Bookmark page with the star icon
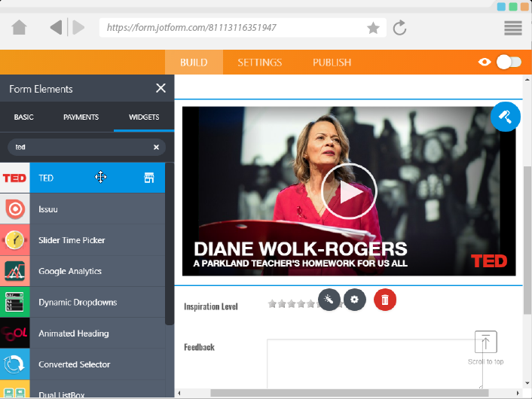 (x=373, y=28)
